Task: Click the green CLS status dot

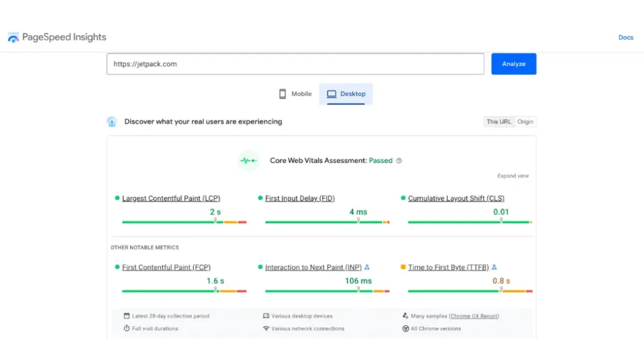Action: tap(403, 198)
